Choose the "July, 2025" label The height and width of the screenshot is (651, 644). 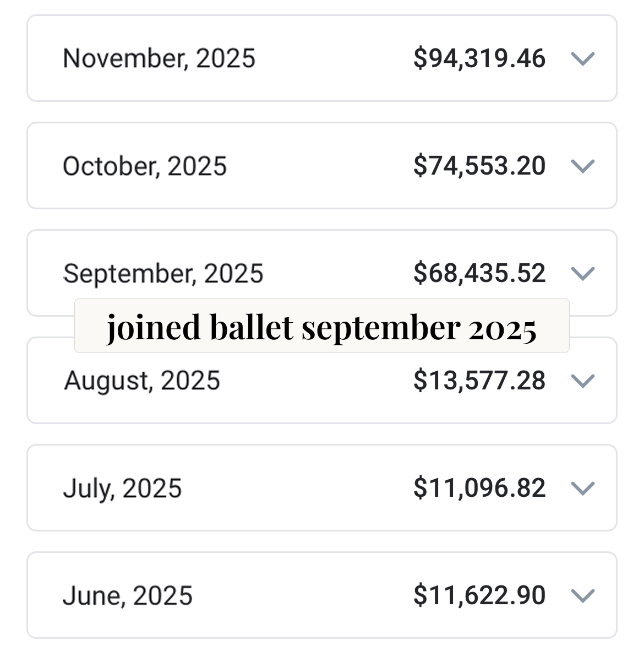122,488
